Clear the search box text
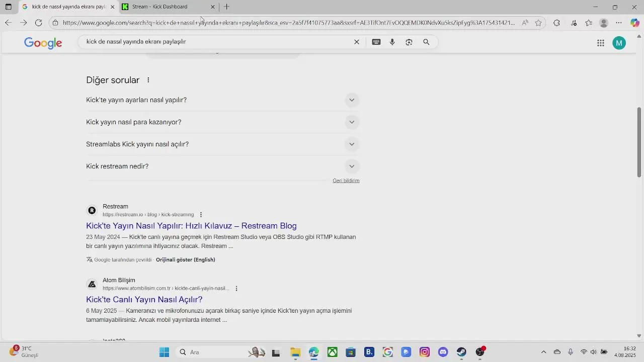This screenshot has height=362, width=644. pyautogui.click(x=357, y=42)
